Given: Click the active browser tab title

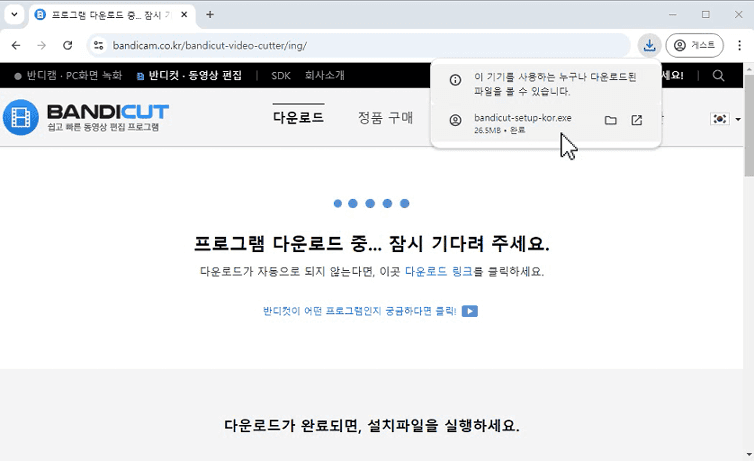Looking at the screenshot, I should (111, 15).
